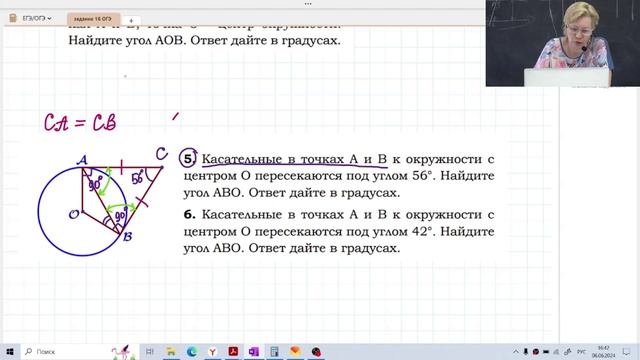Open orange app icon on taskbar

pos(295,351)
